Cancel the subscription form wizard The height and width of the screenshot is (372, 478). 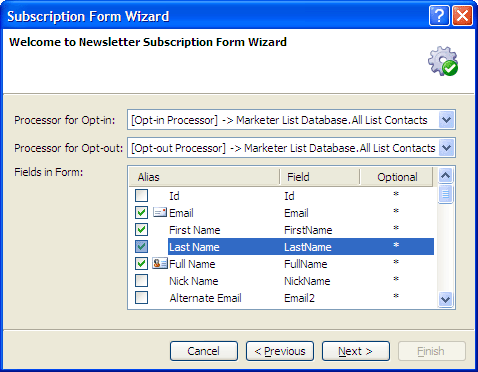tap(204, 351)
